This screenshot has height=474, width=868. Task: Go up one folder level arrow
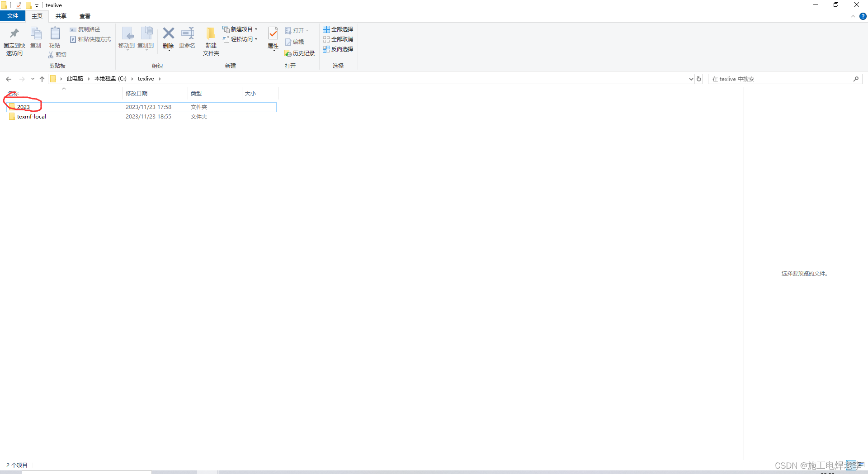42,79
